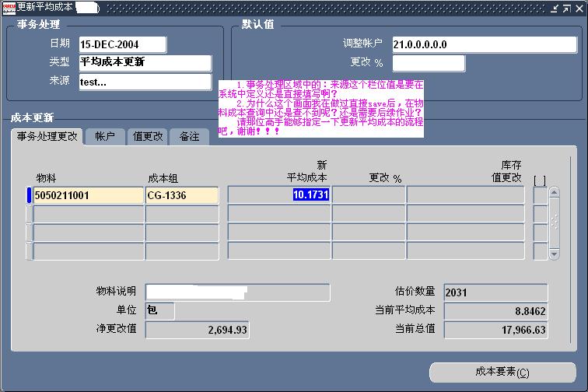The width and height of the screenshot is (588, 392).
Task: Click the scroll up arrow in cost table
Action: [x=554, y=193]
